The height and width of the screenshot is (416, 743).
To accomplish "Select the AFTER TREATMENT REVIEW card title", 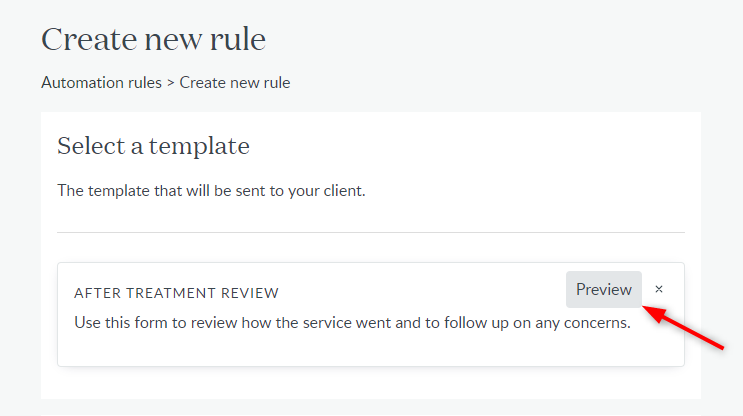I will (x=176, y=293).
